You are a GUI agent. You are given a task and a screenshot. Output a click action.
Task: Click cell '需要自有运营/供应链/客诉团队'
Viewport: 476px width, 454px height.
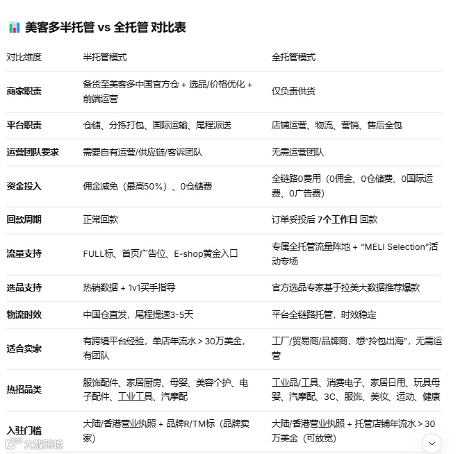(x=142, y=152)
